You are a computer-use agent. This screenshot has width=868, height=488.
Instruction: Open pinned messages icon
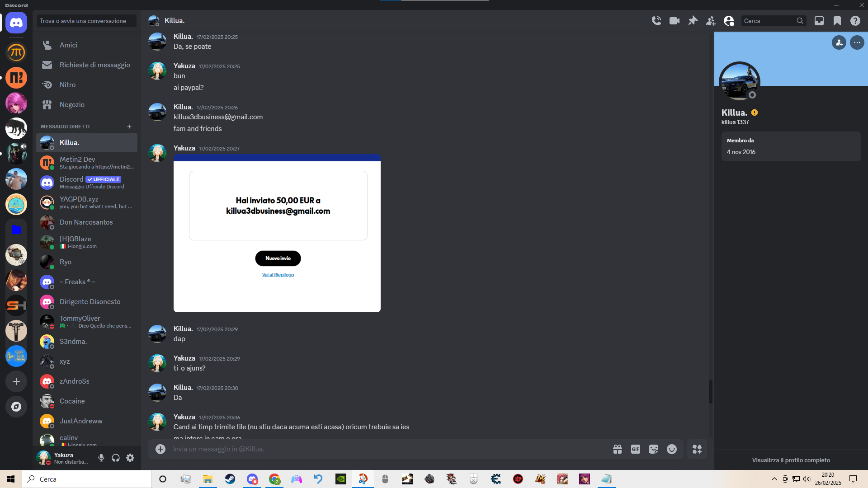pos(693,21)
